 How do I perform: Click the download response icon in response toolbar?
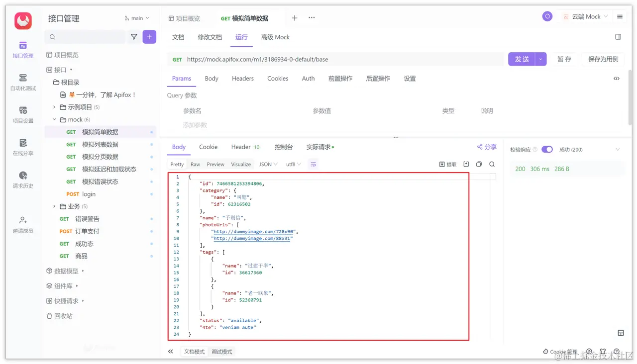click(x=466, y=164)
